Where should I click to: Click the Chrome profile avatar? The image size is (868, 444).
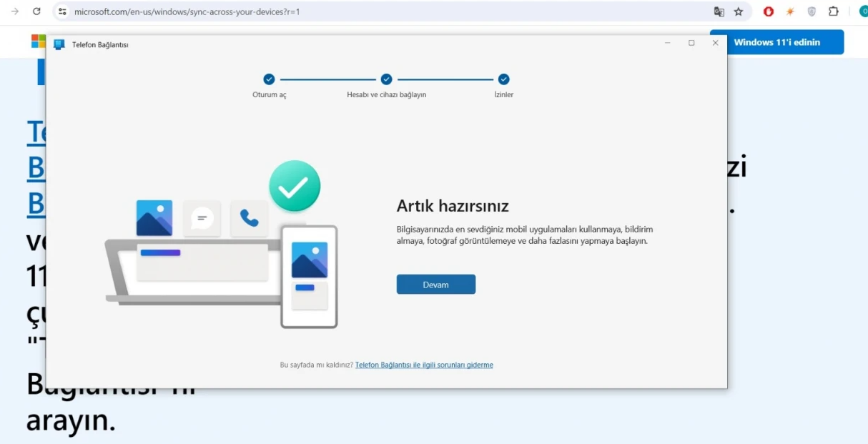862,11
